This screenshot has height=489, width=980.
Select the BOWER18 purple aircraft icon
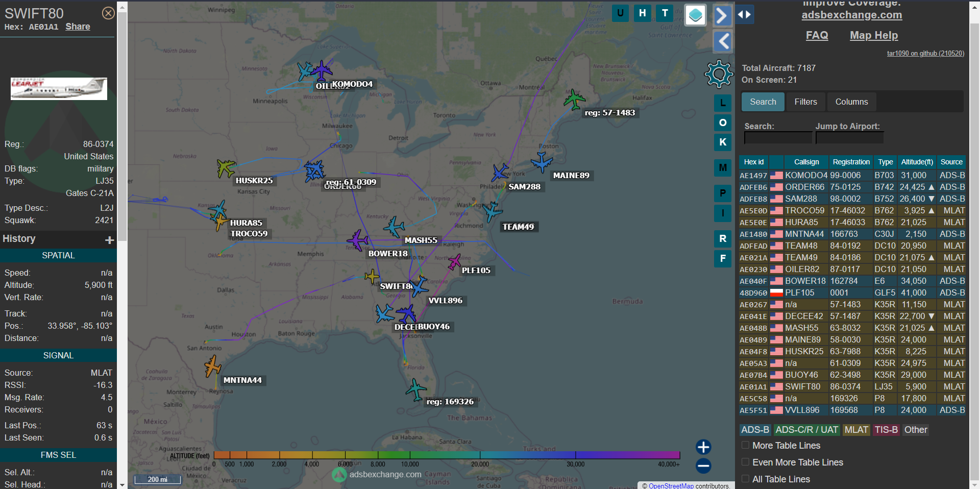(x=357, y=240)
